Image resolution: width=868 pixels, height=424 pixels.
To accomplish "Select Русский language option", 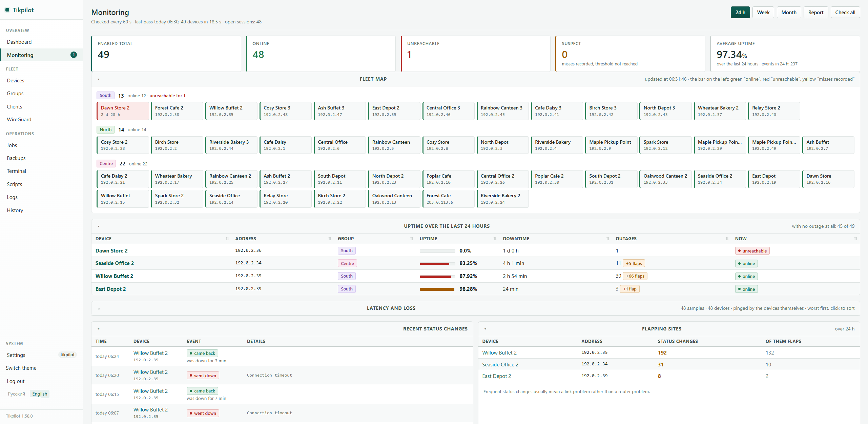I will 17,394.
